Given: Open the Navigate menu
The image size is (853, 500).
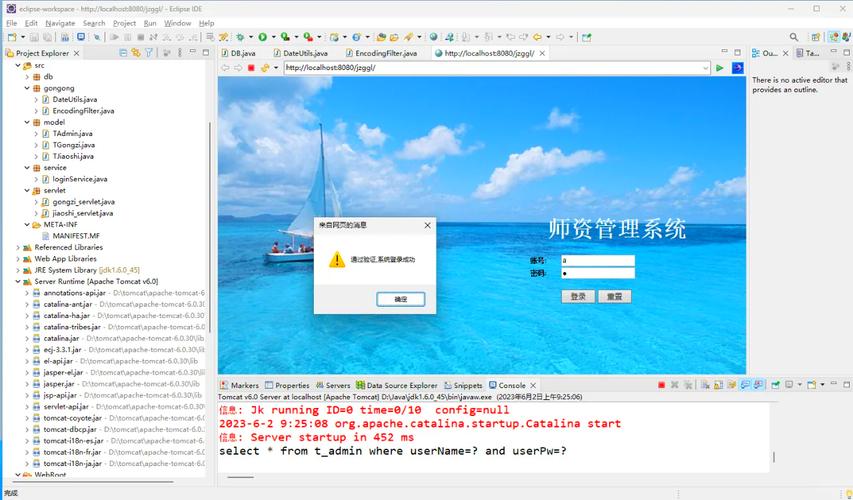Looking at the screenshot, I should point(60,23).
